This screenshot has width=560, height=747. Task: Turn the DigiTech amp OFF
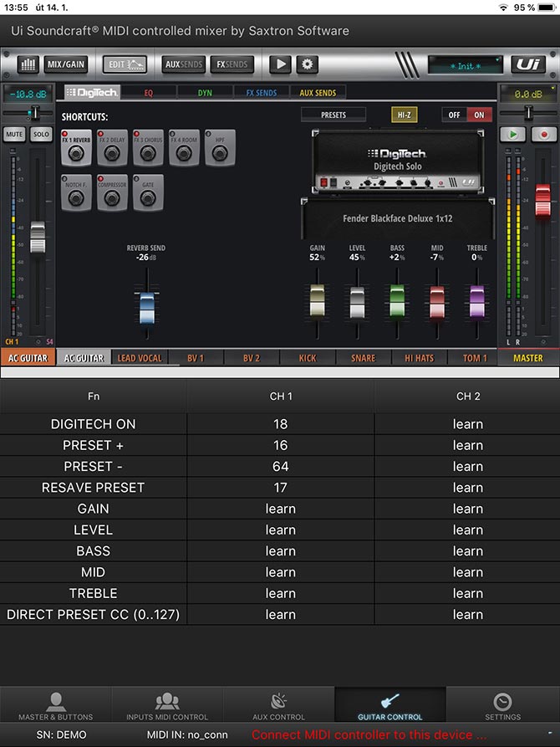coord(455,115)
